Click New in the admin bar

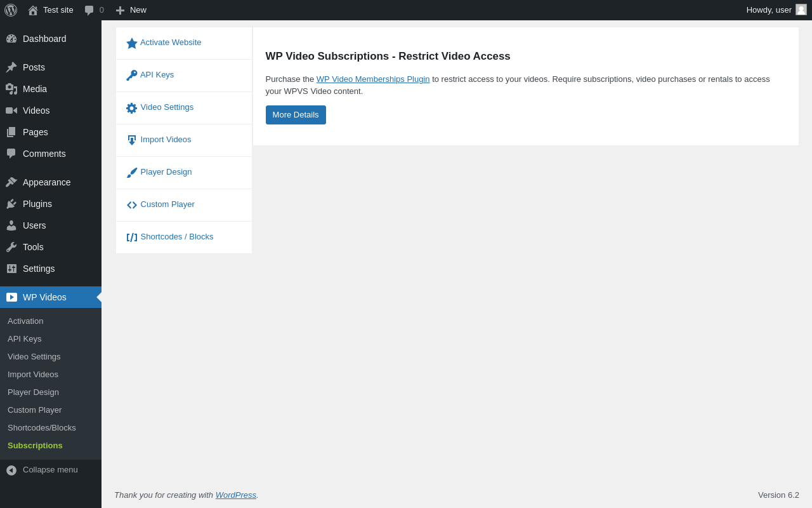(x=131, y=10)
